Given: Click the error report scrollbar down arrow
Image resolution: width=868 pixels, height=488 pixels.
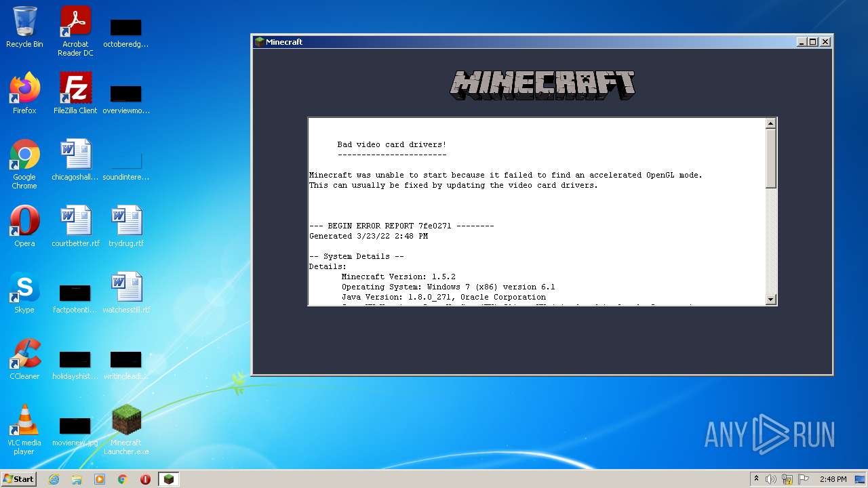Looking at the screenshot, I should tap(770, 299).
